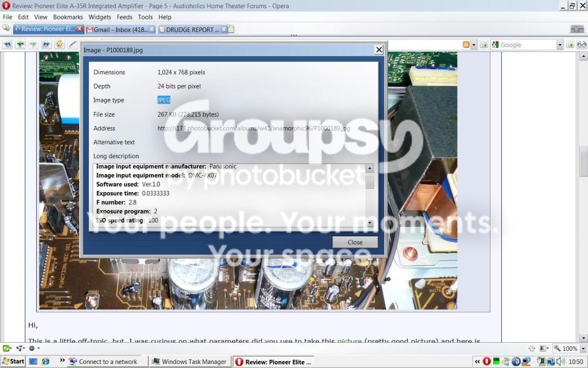Open the Feeds menu
The height and width of the screenshot is (368, 588).
(125, 17)
